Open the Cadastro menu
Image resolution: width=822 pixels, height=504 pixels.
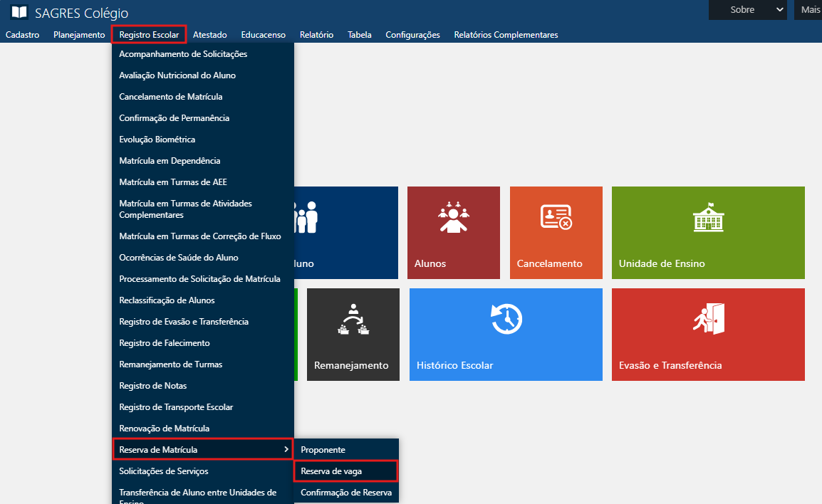[23, 35]
